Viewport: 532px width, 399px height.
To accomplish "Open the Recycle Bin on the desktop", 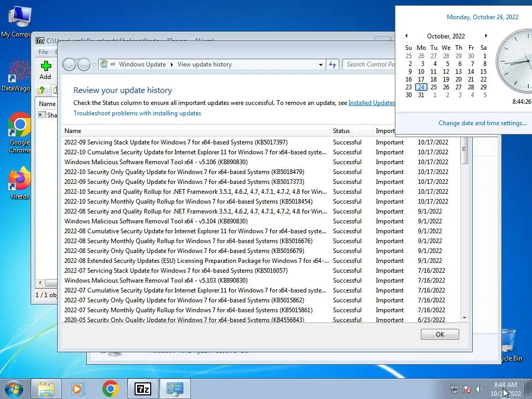I will click(x=511, y=345).
